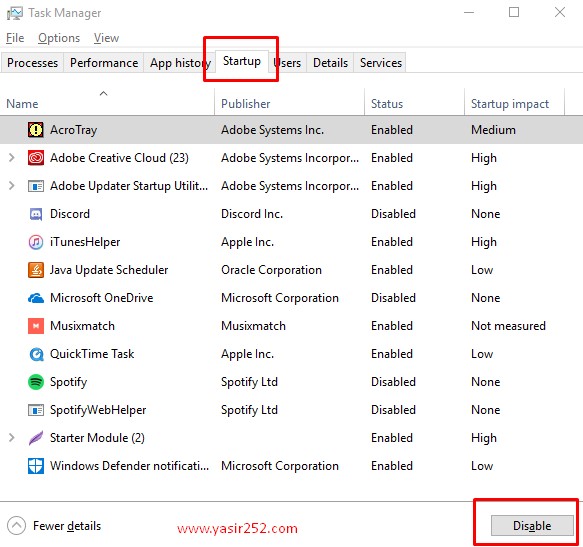Image resolution: width=583 pixels, height=547 pixels.
Task: Select the AcroTray row name
Action: click(x=74, y=130)
